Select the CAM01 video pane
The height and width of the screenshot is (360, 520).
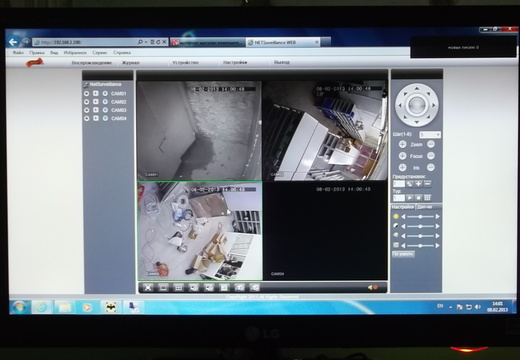(x=199, y=131)
